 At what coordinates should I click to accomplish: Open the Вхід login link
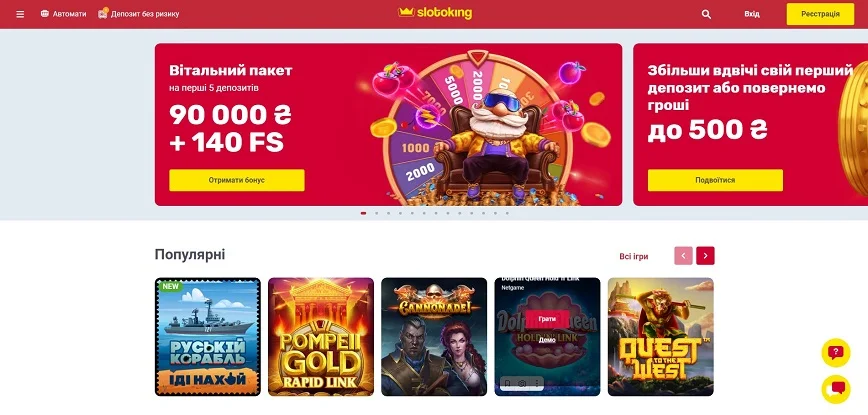(x=752, y=14)
